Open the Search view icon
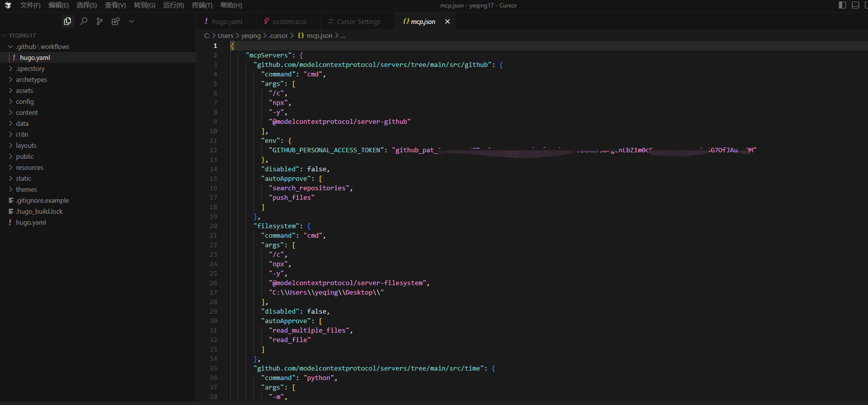Screen dimensions: 868x405 (84, 21)
